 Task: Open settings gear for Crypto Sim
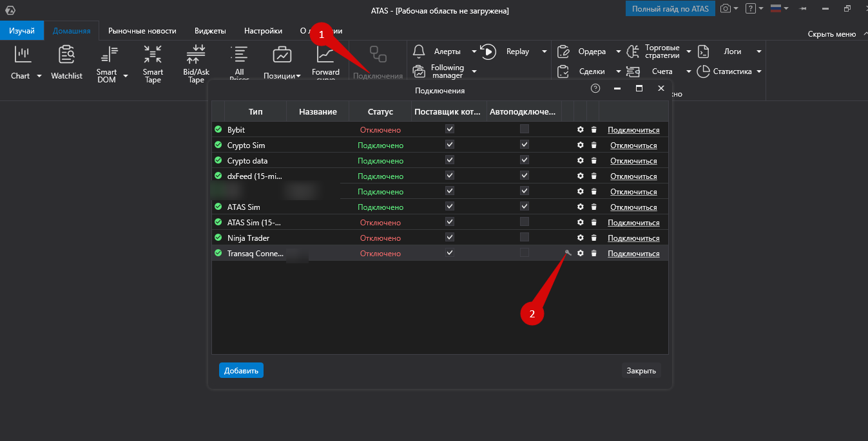click(x=581, y=145)
